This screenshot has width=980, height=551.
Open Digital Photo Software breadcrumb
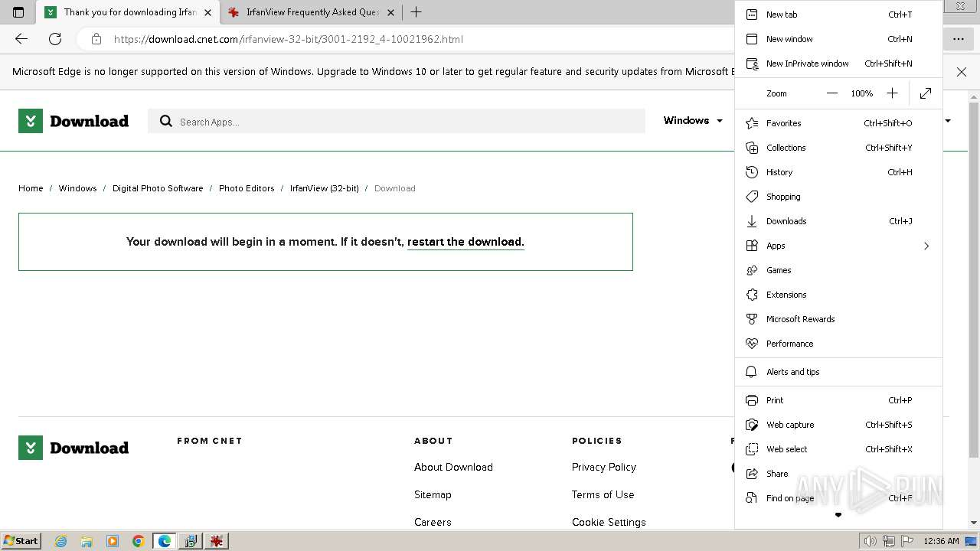158,188
